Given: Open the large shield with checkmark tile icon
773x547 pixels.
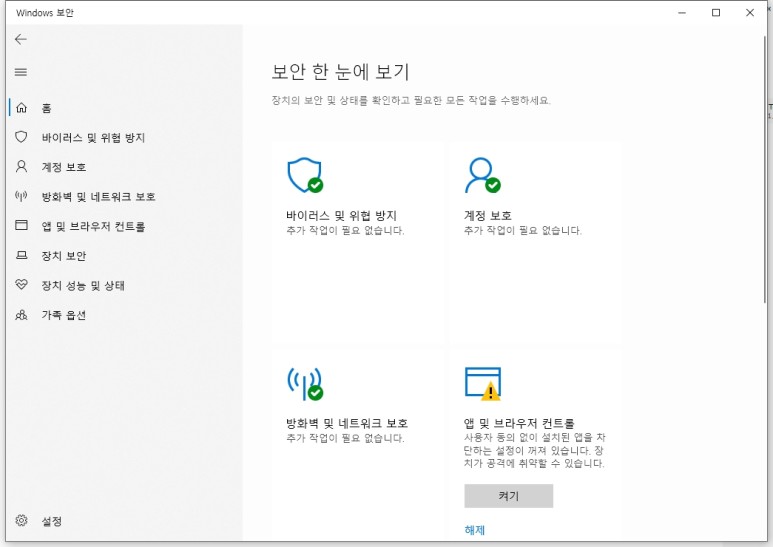Looking at the screenshot, I should point(305,175).
